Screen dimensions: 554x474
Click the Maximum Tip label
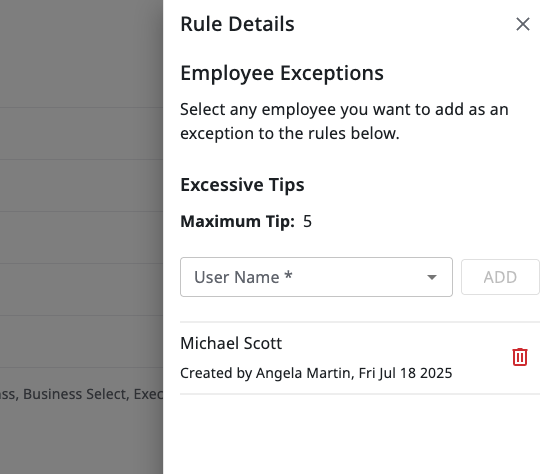[x=237, y=221]
